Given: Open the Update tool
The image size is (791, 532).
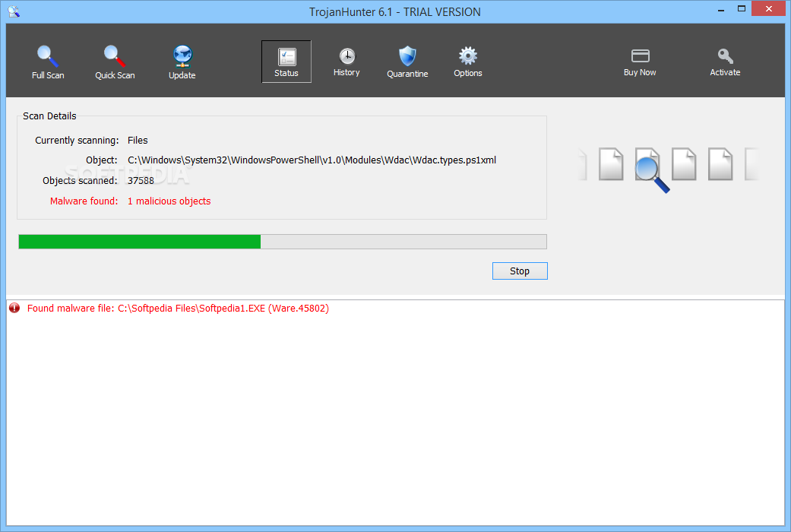Looking at the screenshot, I should [182, 62].
